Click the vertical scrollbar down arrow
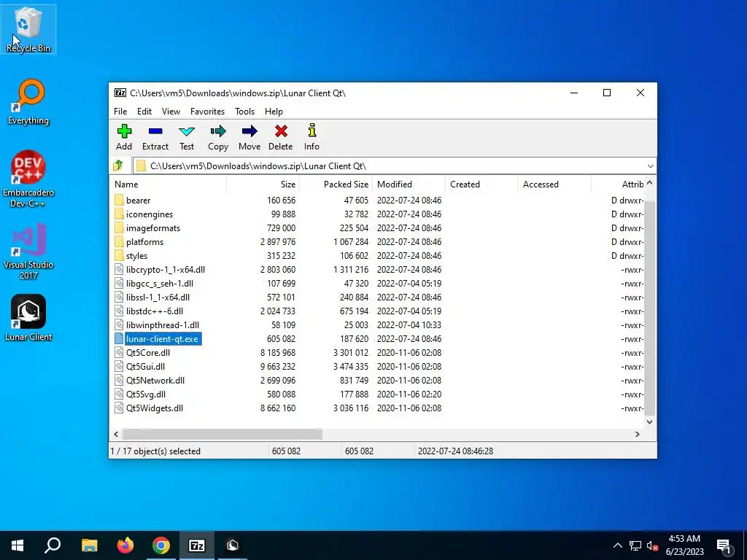The width and height of the screenshot is (747, 560). [x=649, y=422]
